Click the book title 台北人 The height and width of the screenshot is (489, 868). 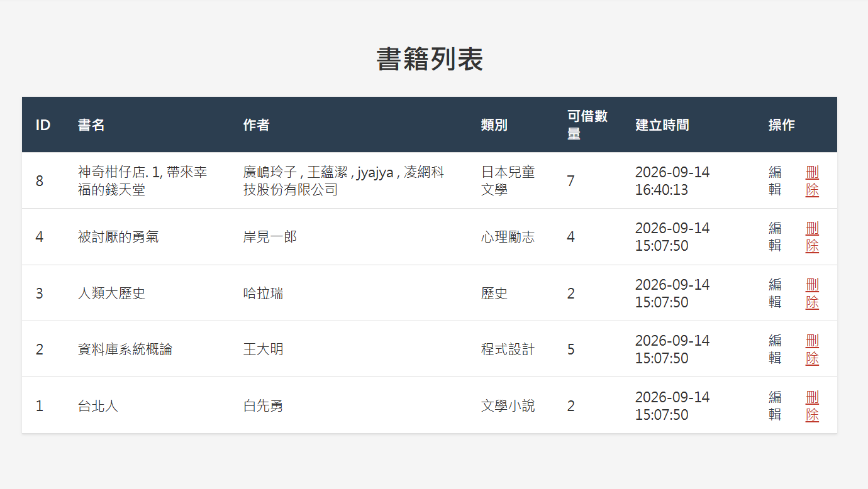tap(98, 406)
